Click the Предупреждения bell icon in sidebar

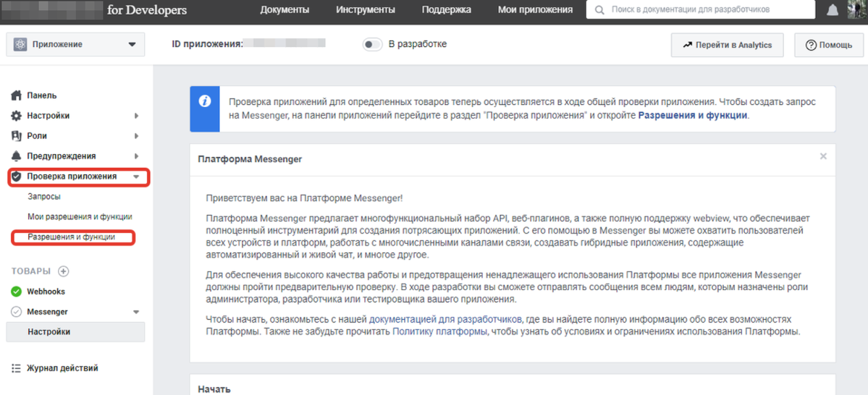click(x=17, y=156)
